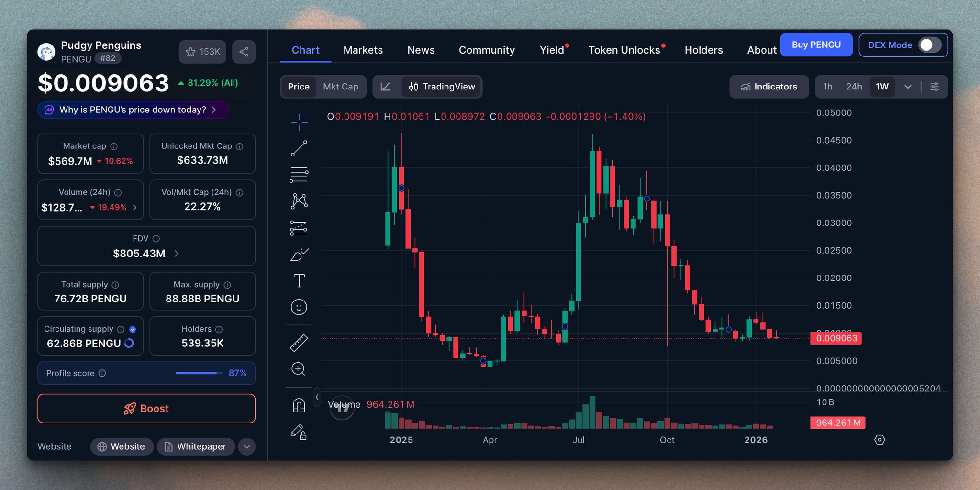Set chart interval to 1W
This screenshot has width=980, height=490.
click(x=882, y=87)
